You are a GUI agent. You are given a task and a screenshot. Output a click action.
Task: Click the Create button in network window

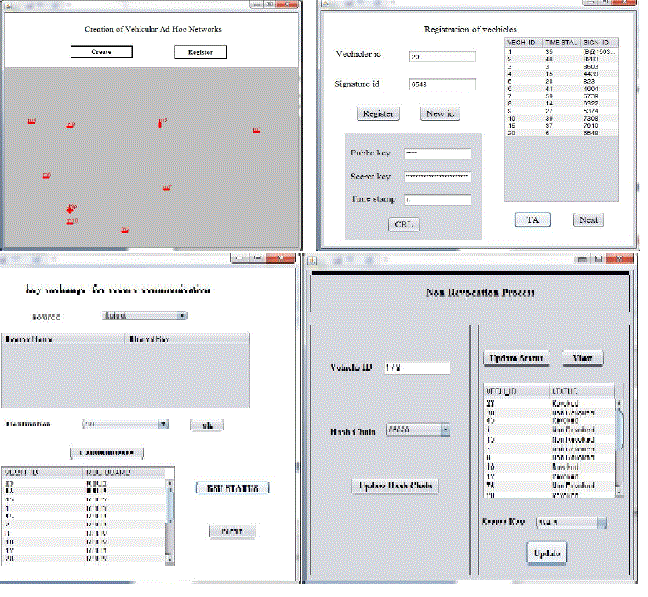(x=101, y=51)
